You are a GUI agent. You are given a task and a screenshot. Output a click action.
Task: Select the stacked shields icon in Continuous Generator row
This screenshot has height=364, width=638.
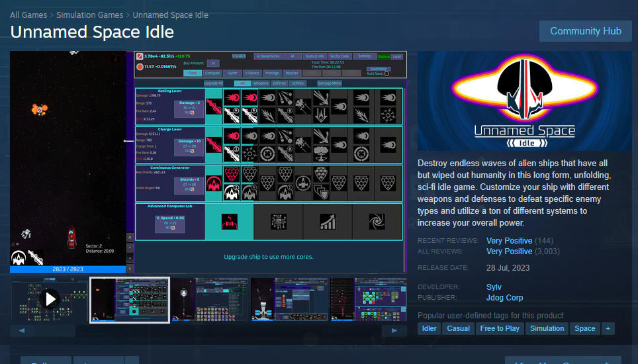click(x=321, y=193)
